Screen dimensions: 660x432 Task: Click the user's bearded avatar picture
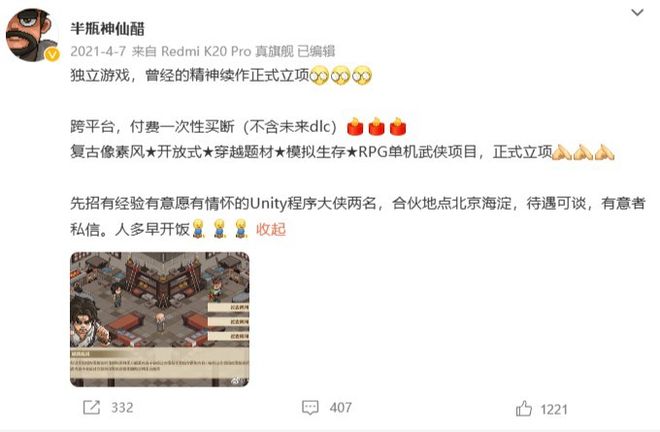(x=31, y=35)
